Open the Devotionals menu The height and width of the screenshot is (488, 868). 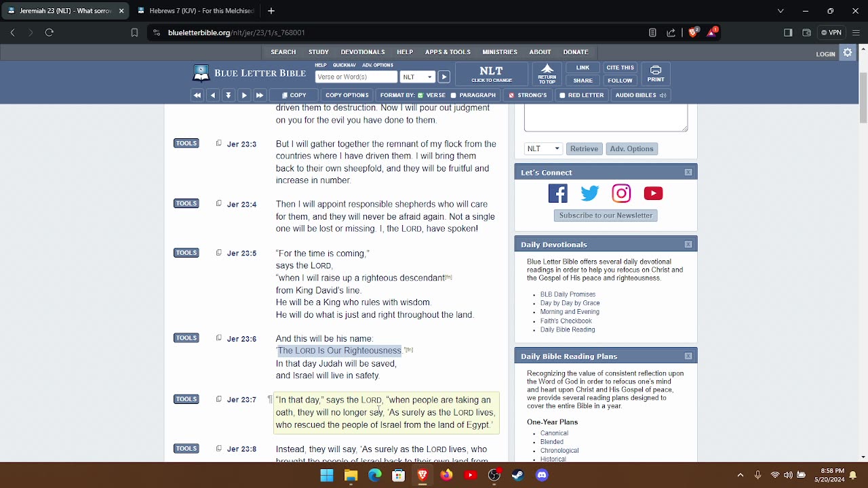click(x=363, y=52)
